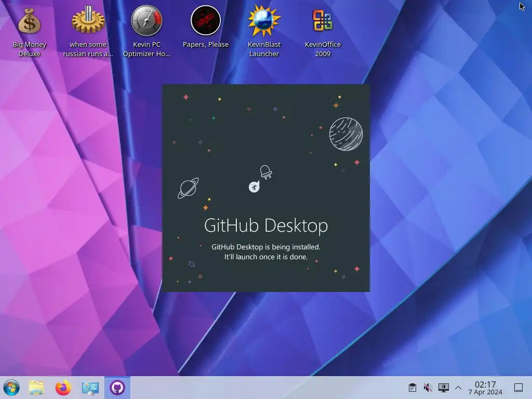Click the 'It'll launch once it is done.' text
Image resolution: width=532 pixels, height=399 pixels.
(266, 257)
